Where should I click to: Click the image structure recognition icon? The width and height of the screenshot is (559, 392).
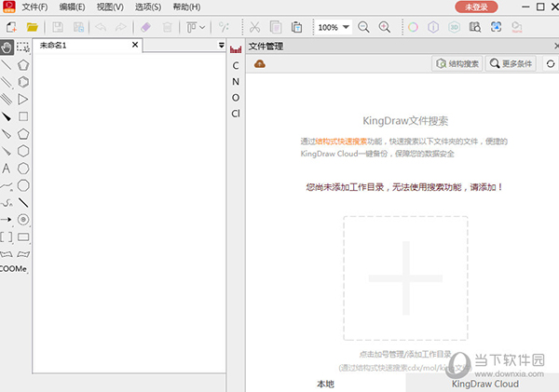tap(496, 27)
